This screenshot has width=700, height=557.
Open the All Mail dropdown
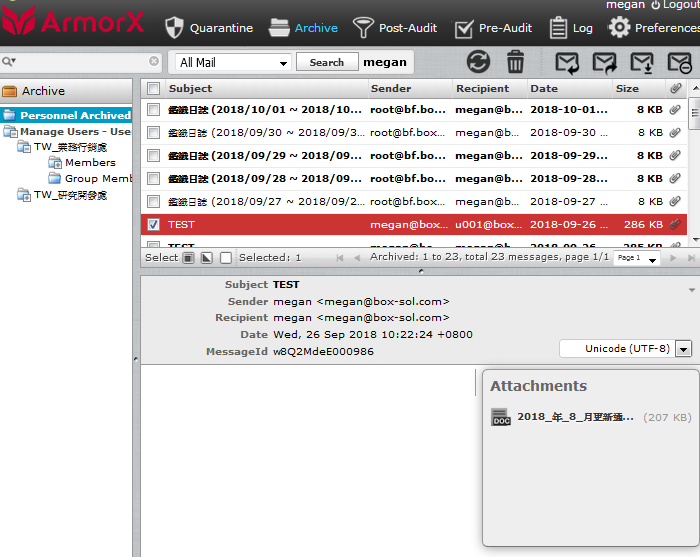tap(233, 62)
